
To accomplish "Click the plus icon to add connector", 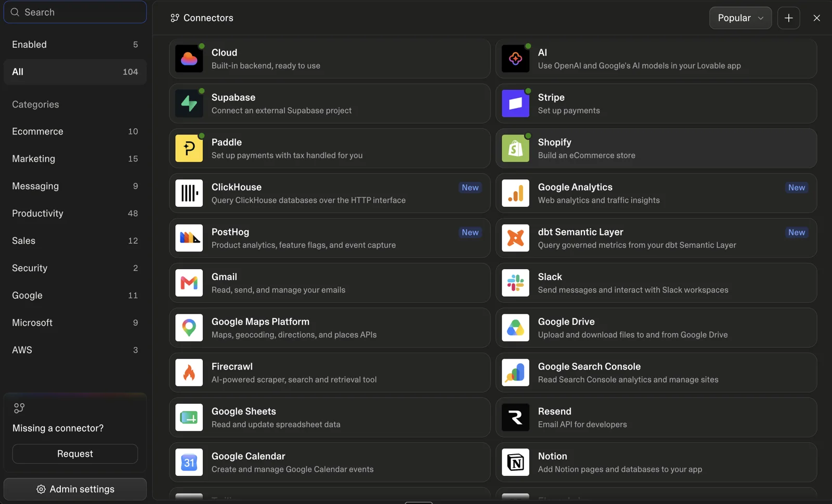I will pyautogui.click(x=789, y=18).
